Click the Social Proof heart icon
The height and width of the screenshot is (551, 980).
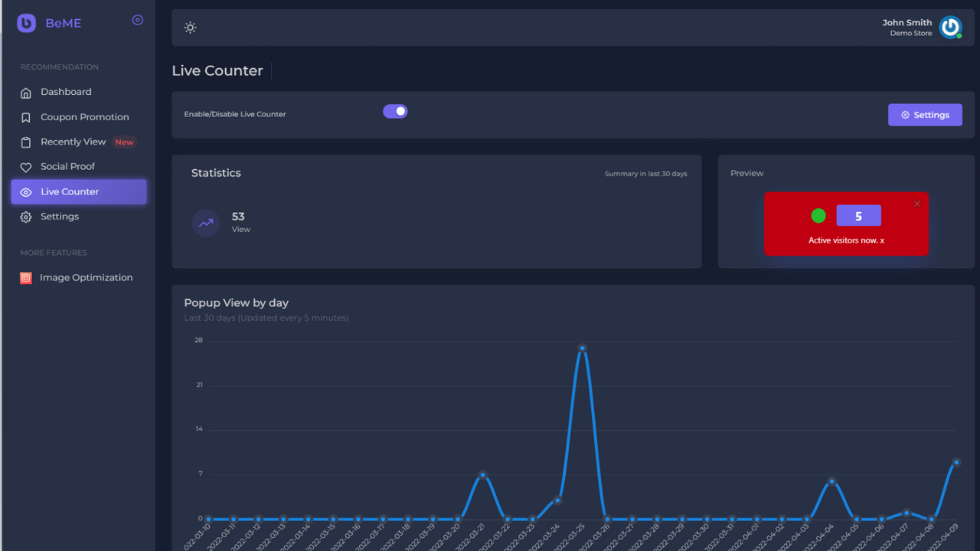(x=26, y=167)
